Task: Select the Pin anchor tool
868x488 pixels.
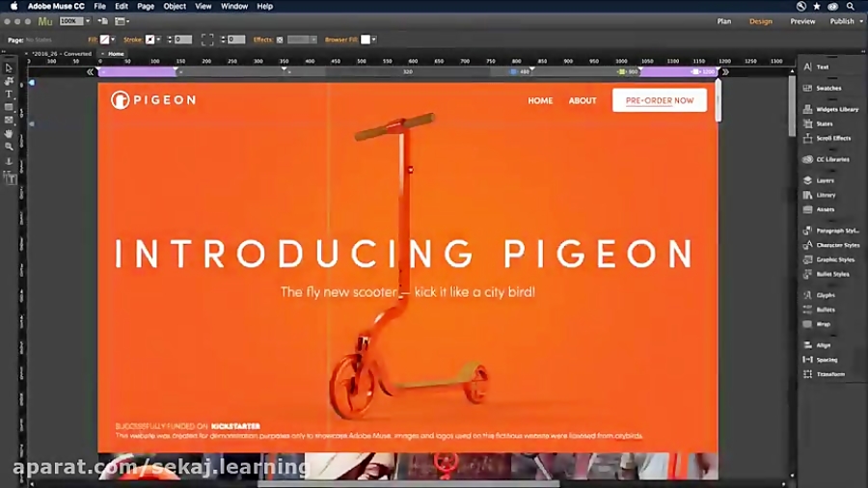Action: coord(9,162)
